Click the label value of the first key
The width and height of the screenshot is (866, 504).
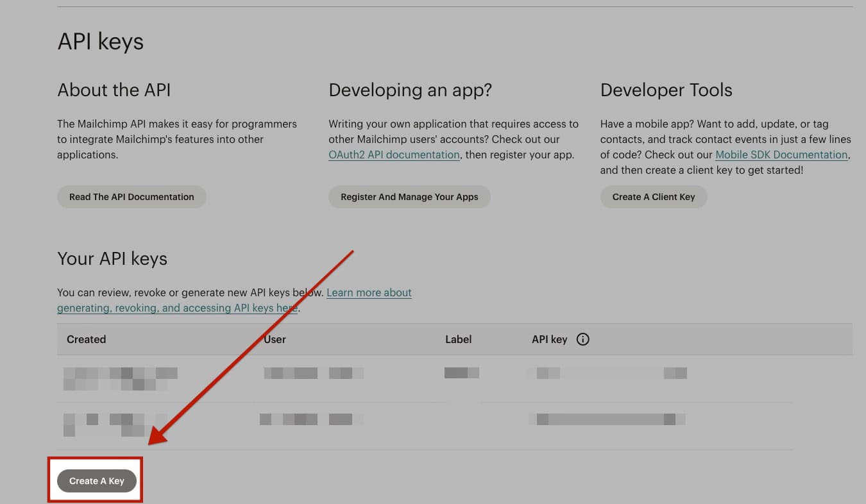click(x=462, y=373)
